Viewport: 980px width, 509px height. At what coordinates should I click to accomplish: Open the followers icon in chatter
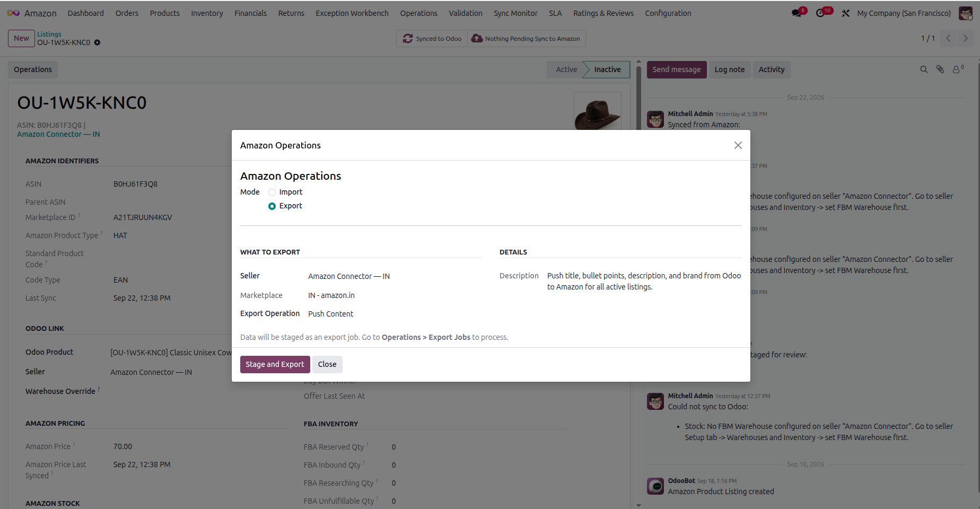click(x=958, y=69)
